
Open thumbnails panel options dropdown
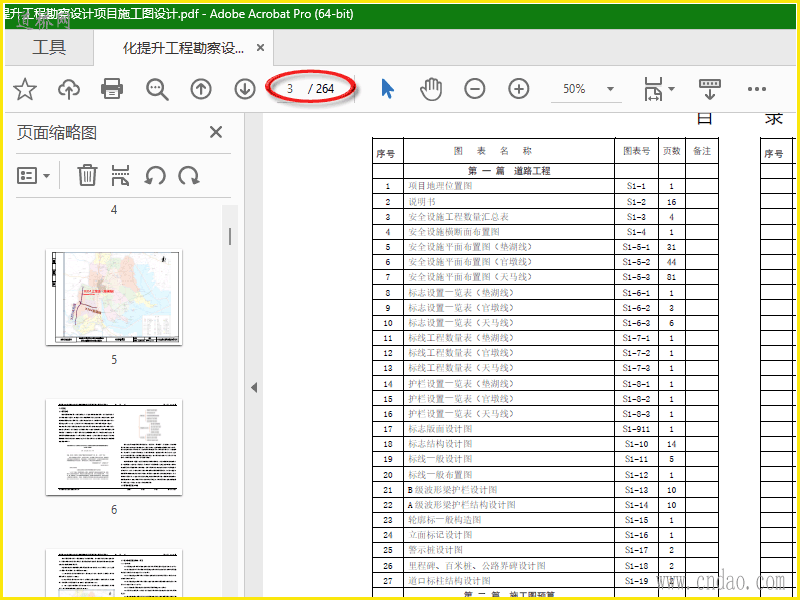point(34,176)
